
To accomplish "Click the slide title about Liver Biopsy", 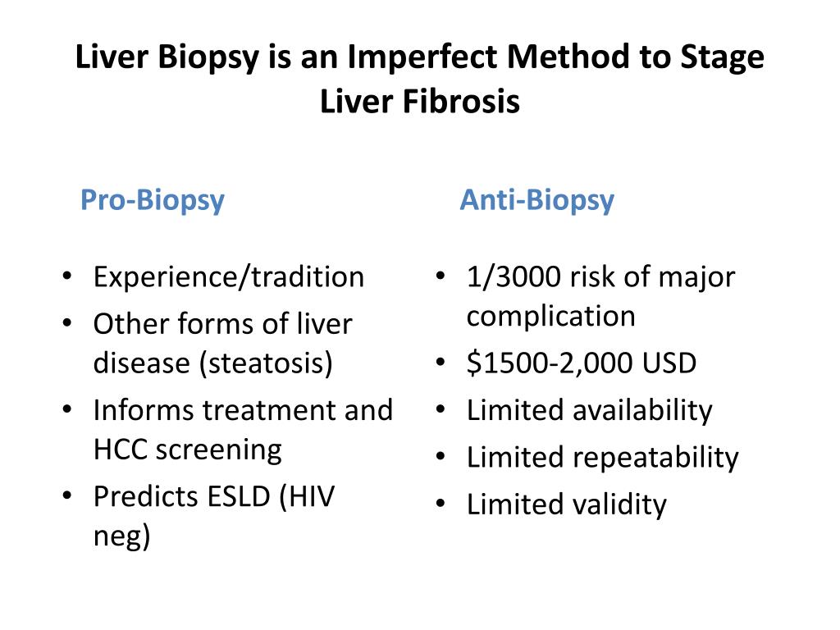I will click(x=419, y=78).
